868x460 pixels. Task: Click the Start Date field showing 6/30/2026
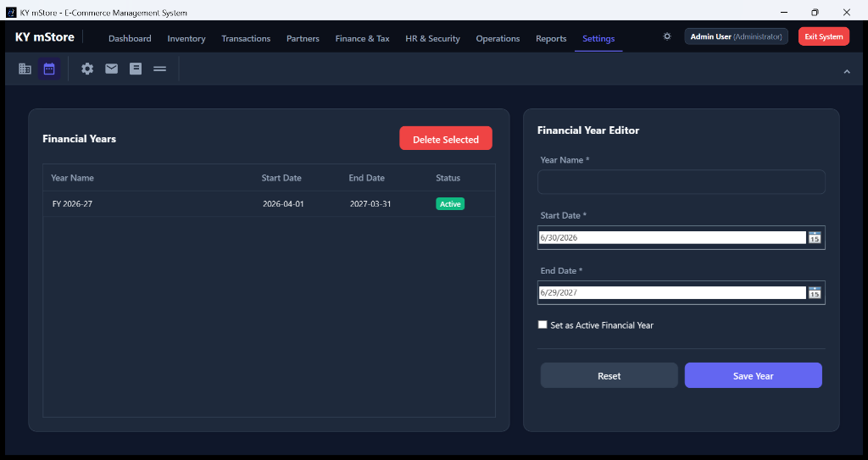click(x=672, y=237)
